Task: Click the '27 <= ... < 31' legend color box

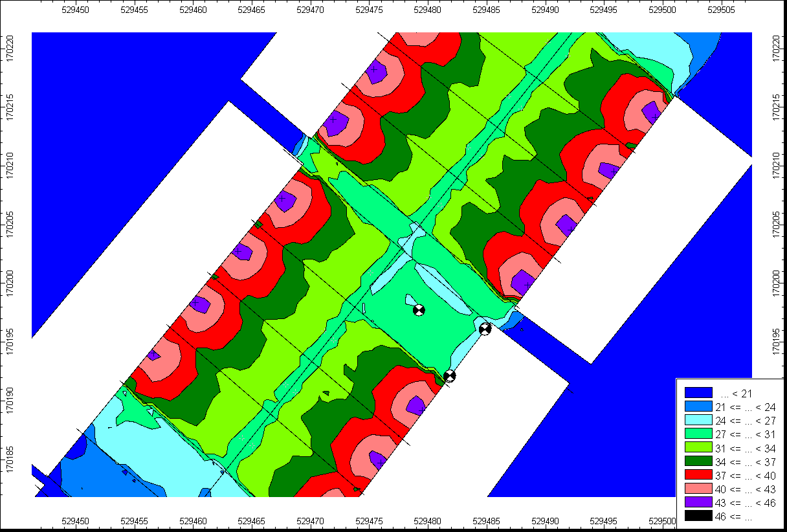Action: point(698,434)
